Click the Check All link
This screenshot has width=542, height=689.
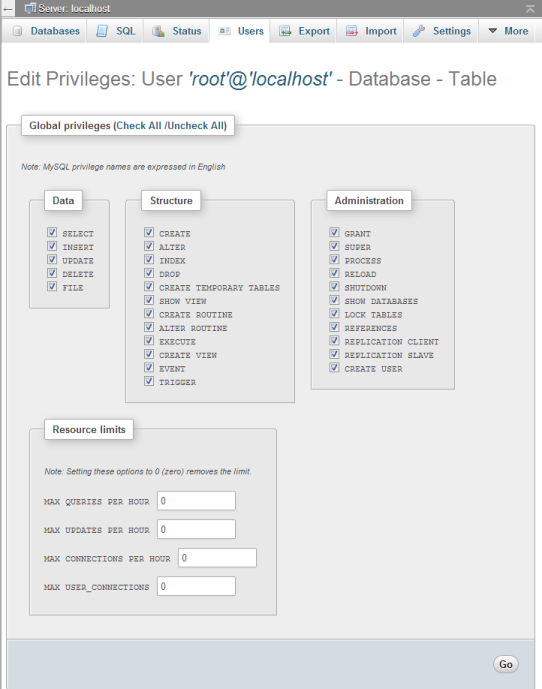point(139,126)
